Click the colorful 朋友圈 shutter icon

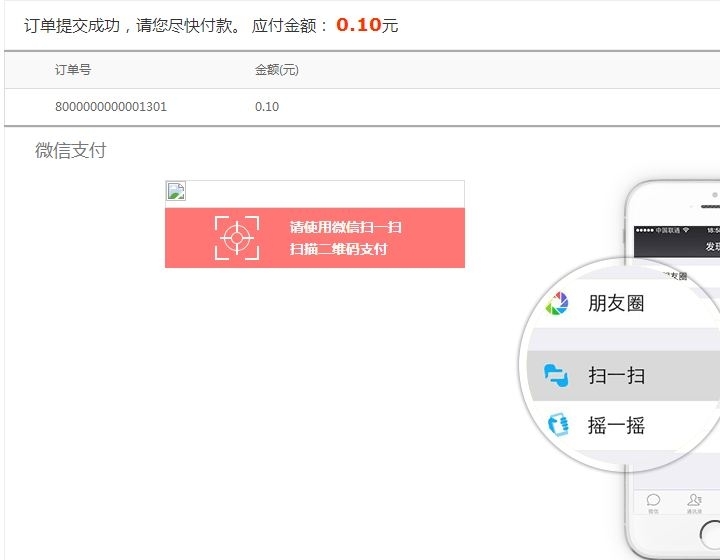[x=557, y=303]
